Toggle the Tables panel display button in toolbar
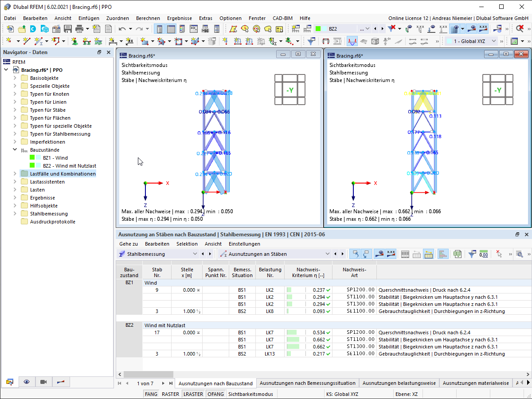This screenshot has height=399, width=532. [171, 29]
